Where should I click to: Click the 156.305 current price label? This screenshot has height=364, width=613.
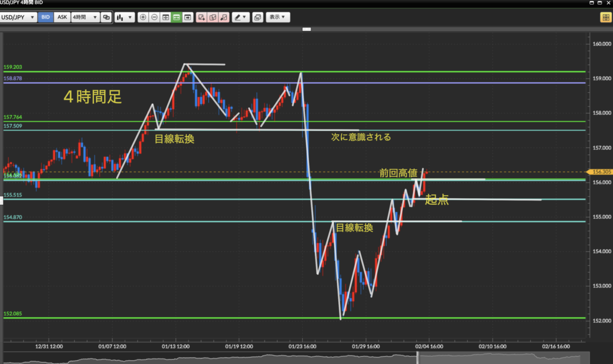(x=599, y=172)
